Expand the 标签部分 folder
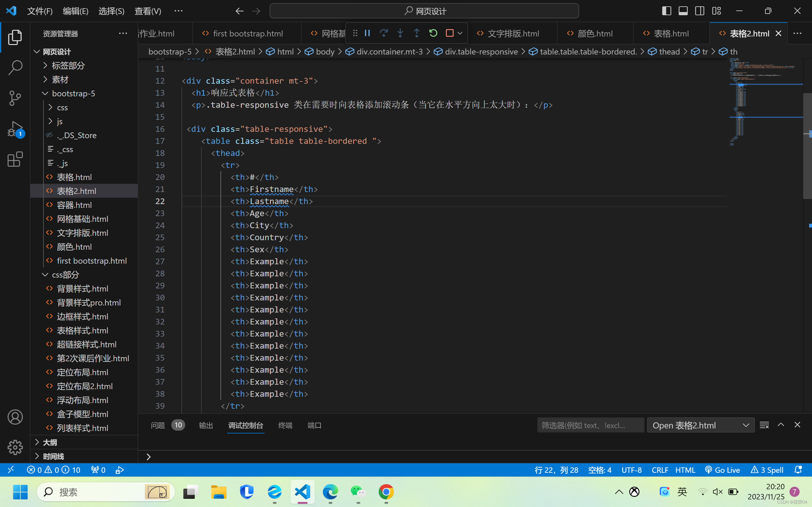Viewport: 812px width, 507px height. point(68,65)
